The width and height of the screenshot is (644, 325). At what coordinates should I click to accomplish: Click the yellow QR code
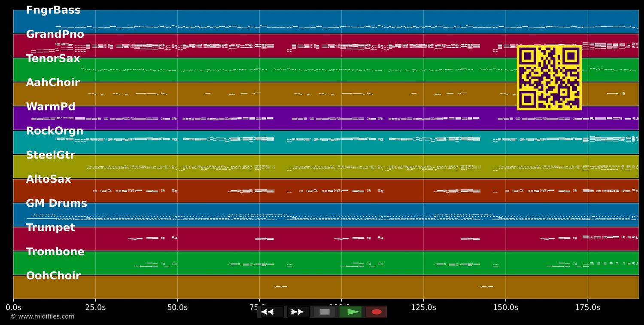coord(549,77)
